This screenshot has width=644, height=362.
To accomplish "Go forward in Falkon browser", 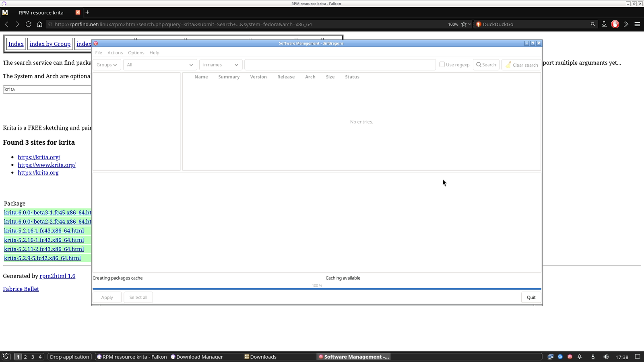I will pos(17,24).
